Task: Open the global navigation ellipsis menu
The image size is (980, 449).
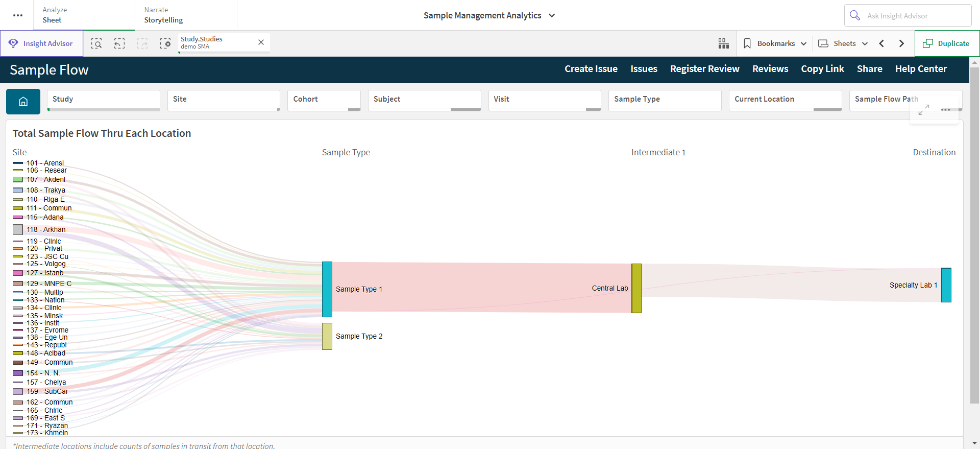Action: point(18,15)
